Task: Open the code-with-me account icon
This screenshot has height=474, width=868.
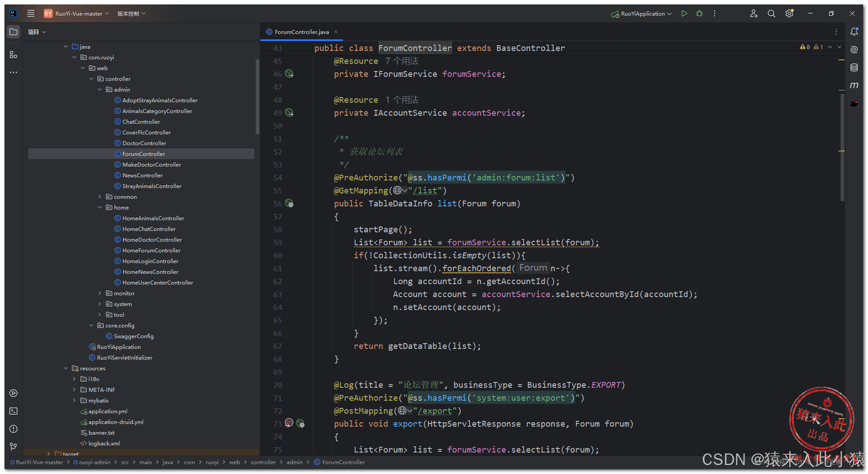Action: click(754, 13)
